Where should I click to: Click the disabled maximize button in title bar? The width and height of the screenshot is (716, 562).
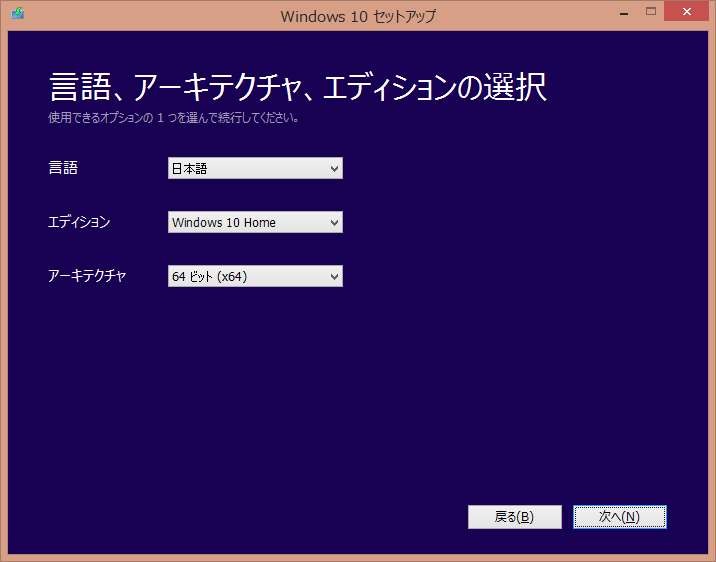(651, 12)
